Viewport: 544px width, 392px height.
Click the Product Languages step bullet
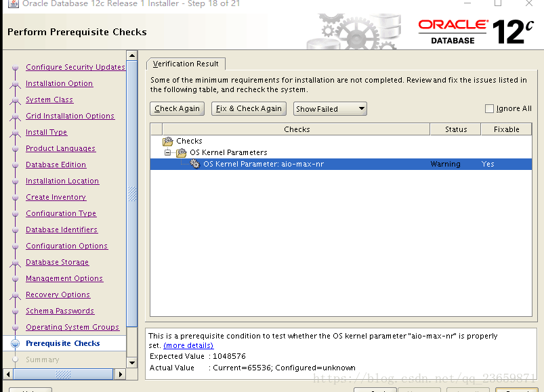15,148
